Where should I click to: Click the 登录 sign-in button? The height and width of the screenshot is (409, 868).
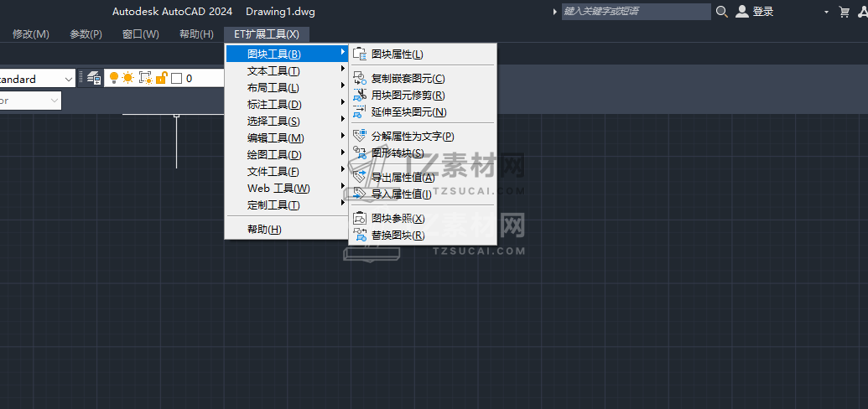755,12
